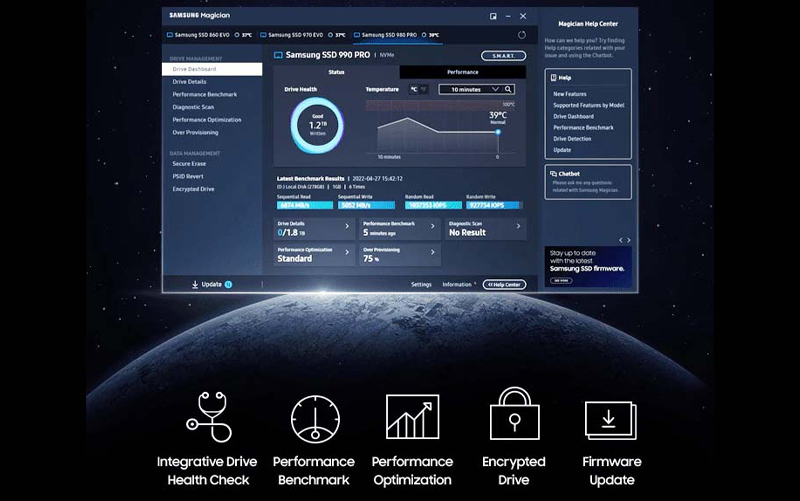Click the Help Center button
This screenshot has width=800, height=501.
(504, 284)
